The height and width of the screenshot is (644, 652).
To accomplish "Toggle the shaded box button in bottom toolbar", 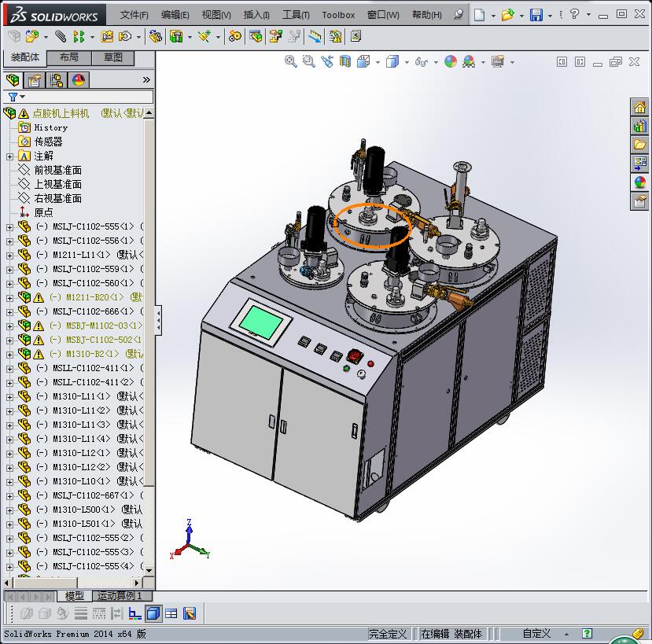I will (153, 613).
